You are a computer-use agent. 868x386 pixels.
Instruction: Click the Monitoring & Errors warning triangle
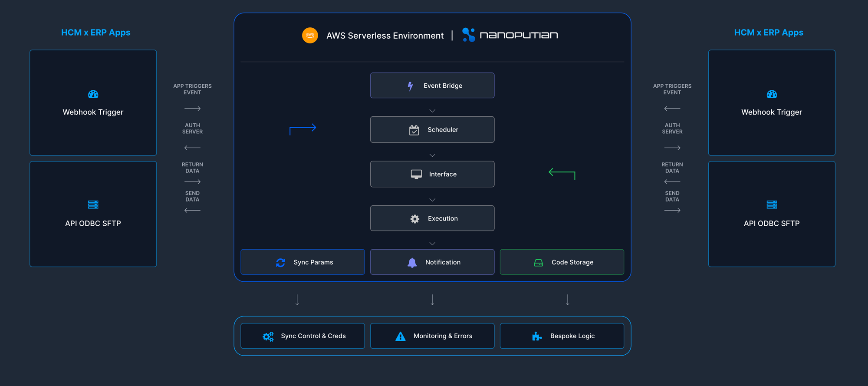click(401, 337)
